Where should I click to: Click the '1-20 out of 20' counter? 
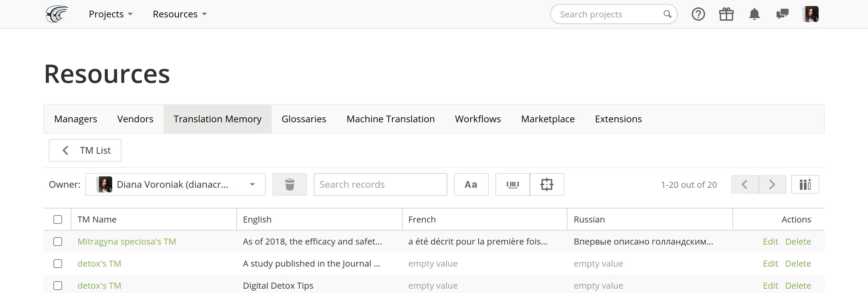coord(689,185)
